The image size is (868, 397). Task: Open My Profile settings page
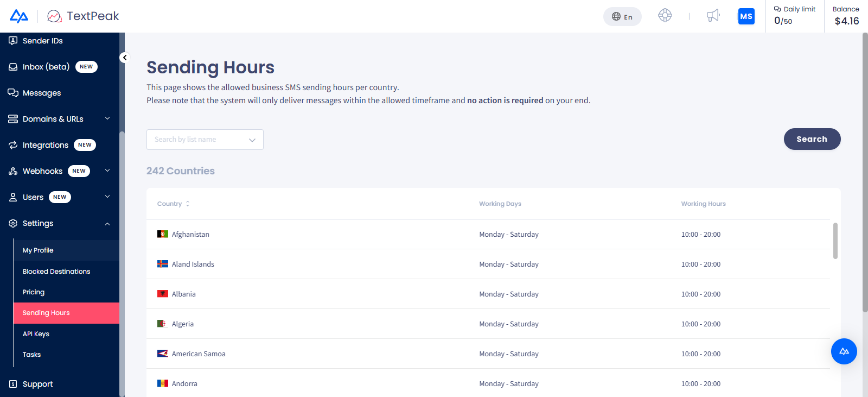pos(66,250)
